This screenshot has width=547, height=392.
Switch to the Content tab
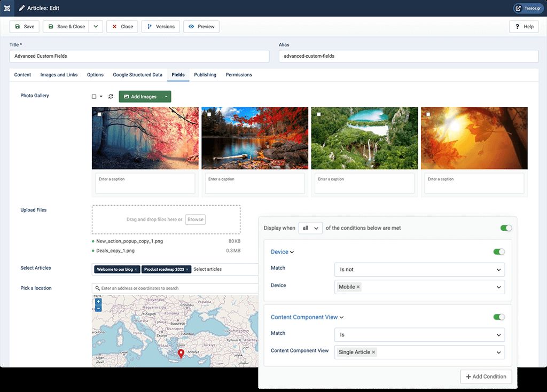22,75
